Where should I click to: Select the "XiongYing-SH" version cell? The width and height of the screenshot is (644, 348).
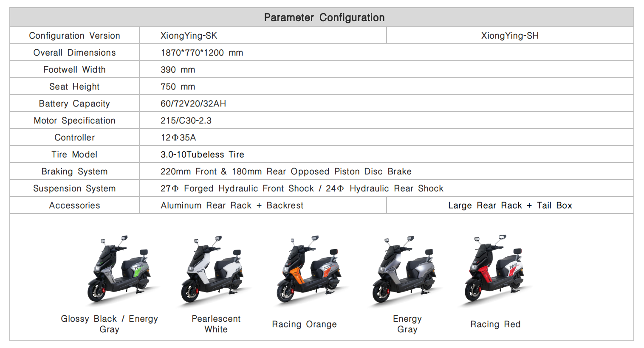[x=510, y=36]
